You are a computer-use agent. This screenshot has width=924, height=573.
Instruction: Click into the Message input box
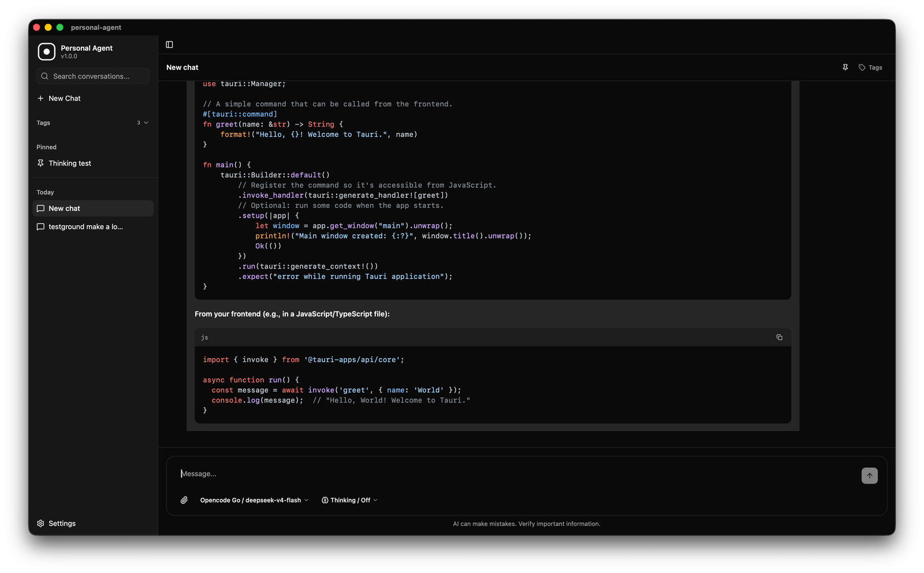517,474
